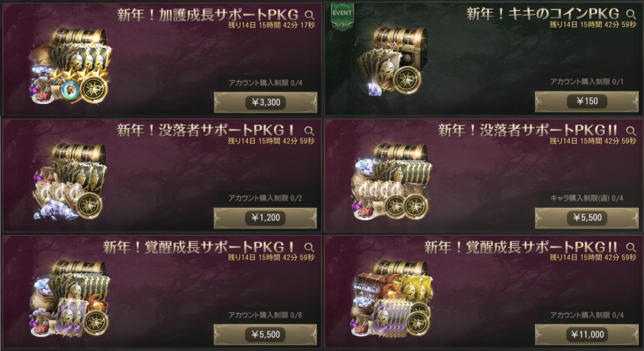View details of 覚醒成長サポートPKG I magnifier
Image resolution: width=644 pixels, height=351 pixels.
point(309,247)
